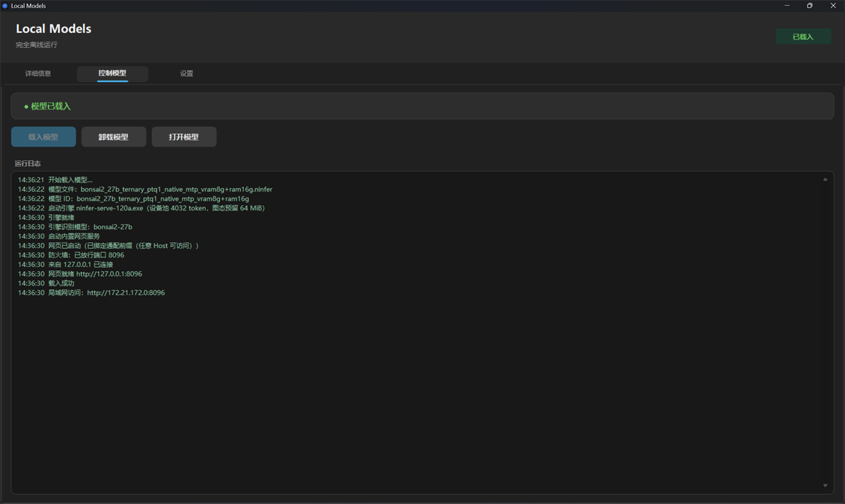Click the 运行日志 label
The image size is (845, 504).
(x=28, y=164)
